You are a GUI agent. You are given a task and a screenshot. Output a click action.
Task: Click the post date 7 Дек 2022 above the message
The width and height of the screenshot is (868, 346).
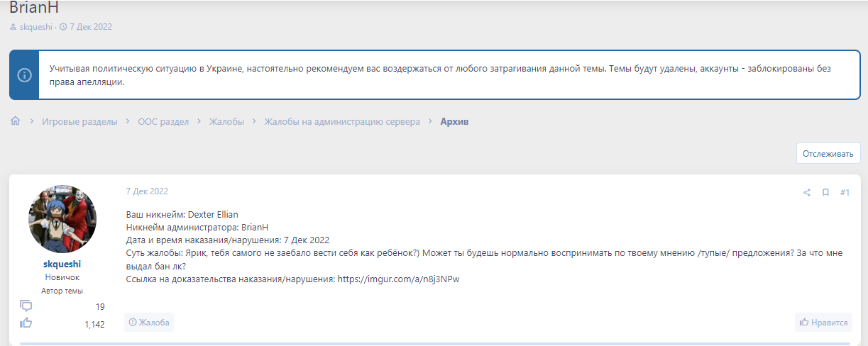(147, 191)
